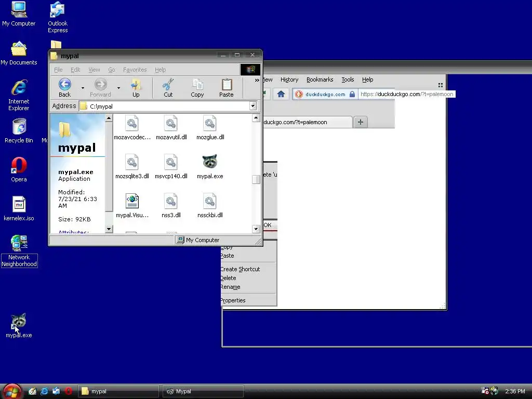Select the mypal.Visu... manifest file

[x=132, y=205]
